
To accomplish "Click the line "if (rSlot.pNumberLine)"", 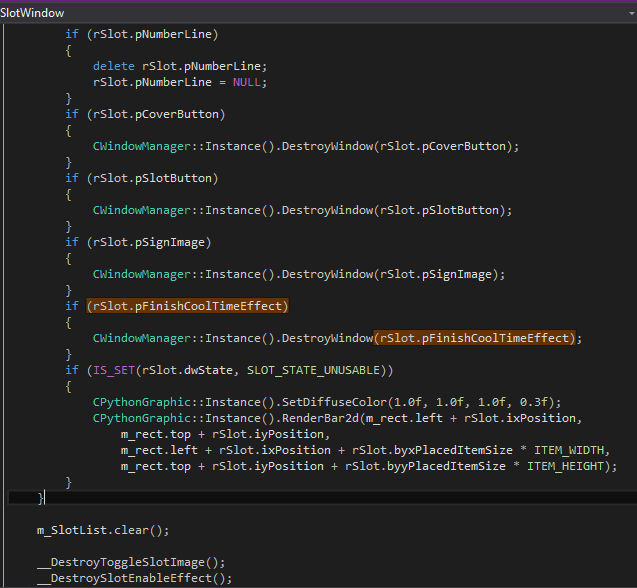I will click(x=142, y=34).
